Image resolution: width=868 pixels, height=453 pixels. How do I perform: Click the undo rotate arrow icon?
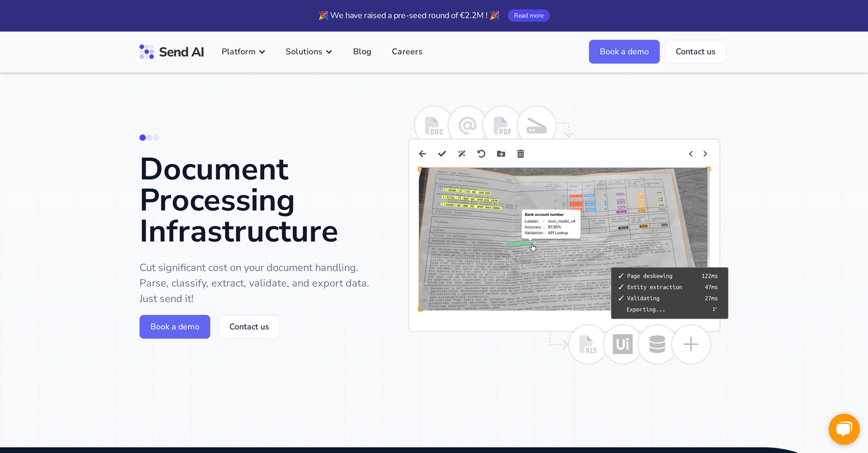tap(481, 154)
